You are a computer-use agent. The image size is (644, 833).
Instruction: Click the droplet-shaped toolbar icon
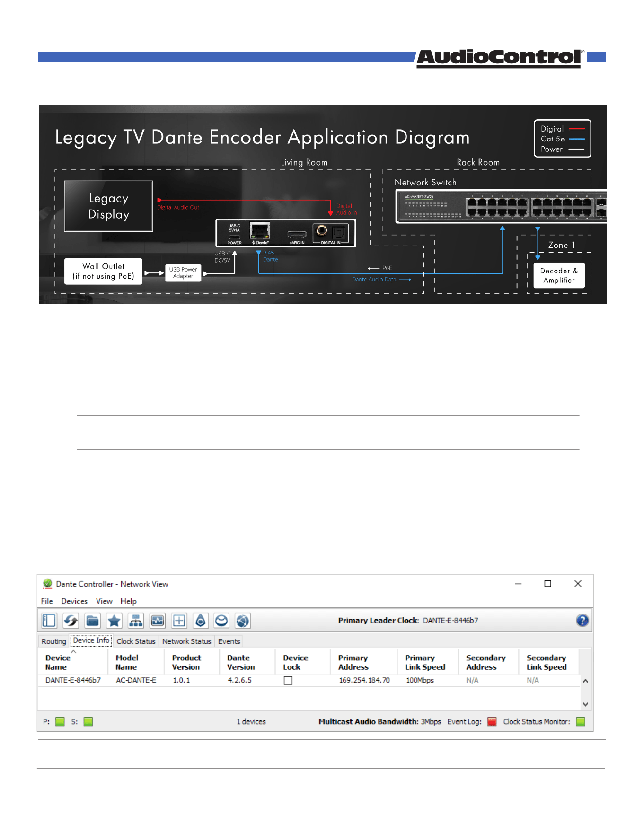201,620
